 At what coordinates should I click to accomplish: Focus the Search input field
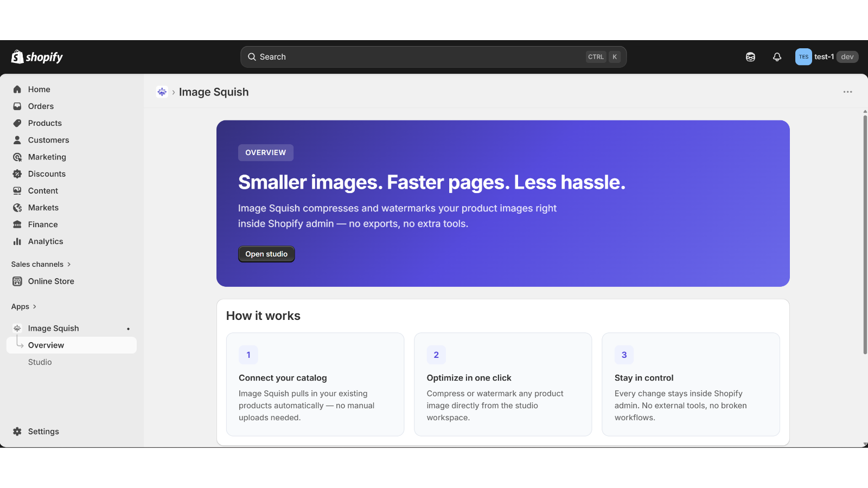[x=433, y=57]
